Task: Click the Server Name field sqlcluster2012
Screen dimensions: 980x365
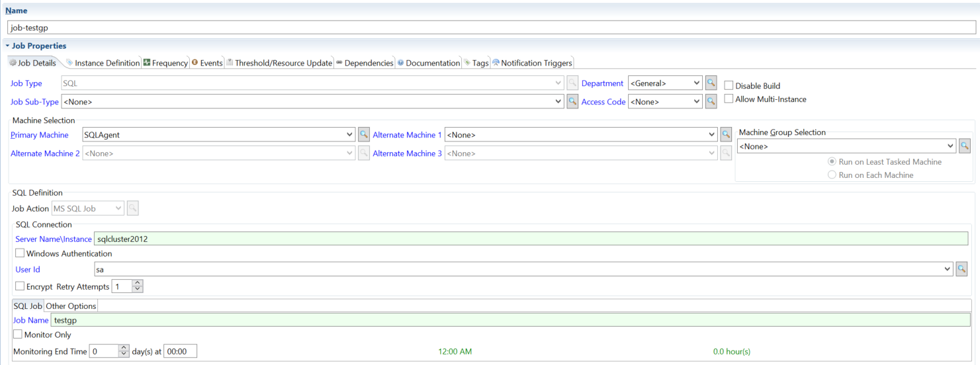Action: (531, 239)
